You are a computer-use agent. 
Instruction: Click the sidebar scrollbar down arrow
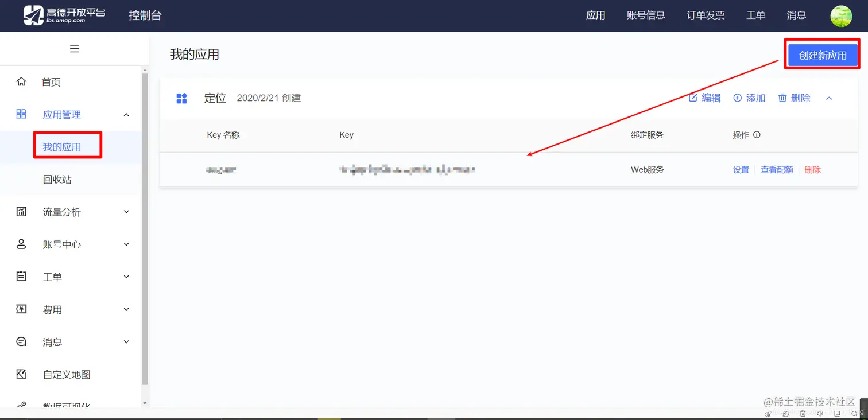145,403
